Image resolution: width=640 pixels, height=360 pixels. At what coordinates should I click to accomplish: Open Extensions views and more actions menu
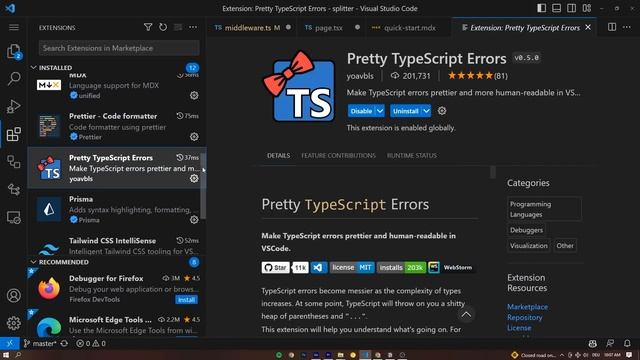(193, 27)
